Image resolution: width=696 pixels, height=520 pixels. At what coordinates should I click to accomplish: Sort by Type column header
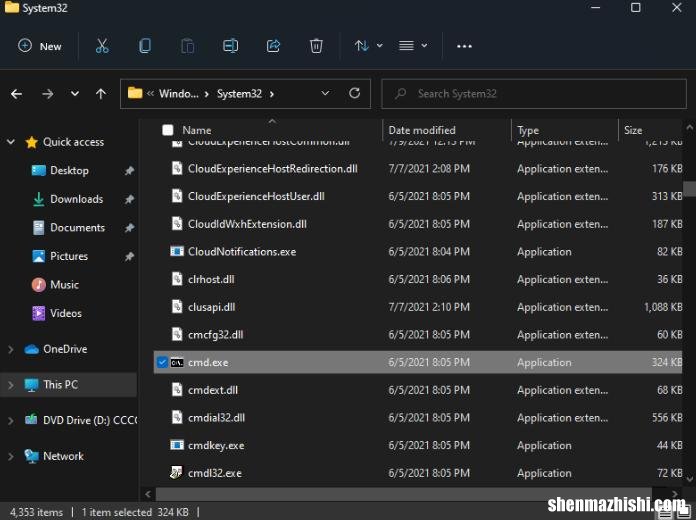click(x=528, y=130)
